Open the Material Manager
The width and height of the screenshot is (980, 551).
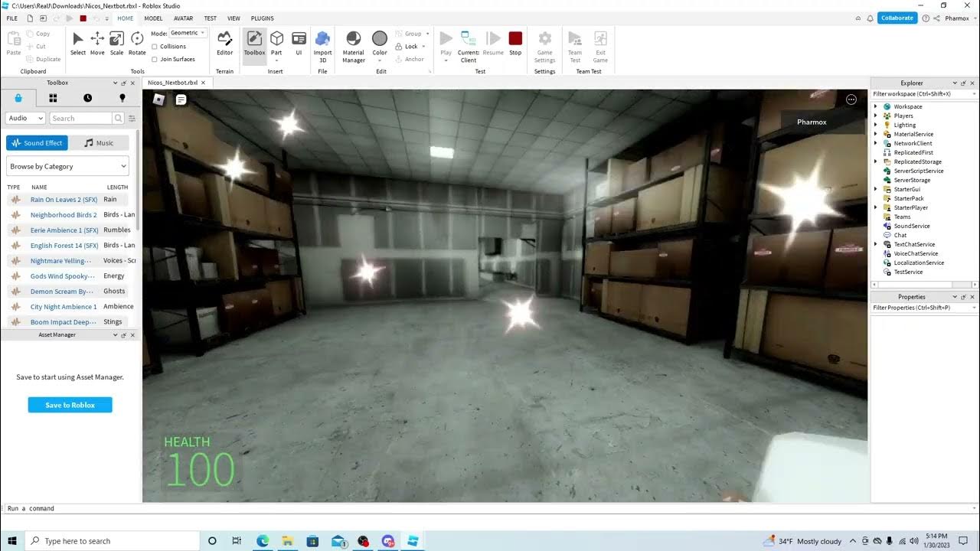[353, 47]
